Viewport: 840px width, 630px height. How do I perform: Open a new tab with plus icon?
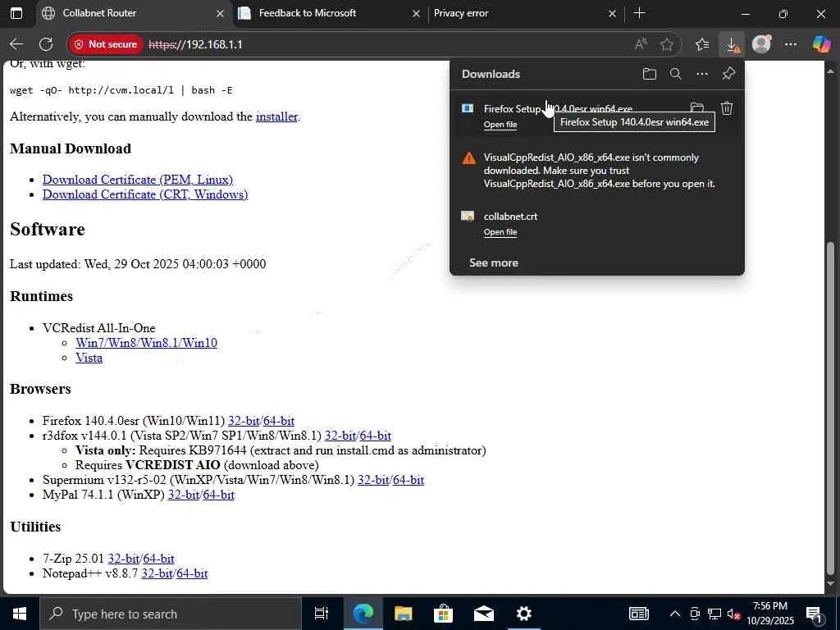pyautogui.click(x=639, y=13)
